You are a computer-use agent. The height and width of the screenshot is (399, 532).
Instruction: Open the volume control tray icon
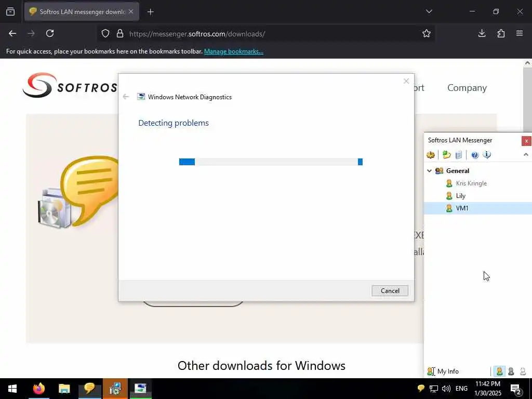tap(446, 389)
